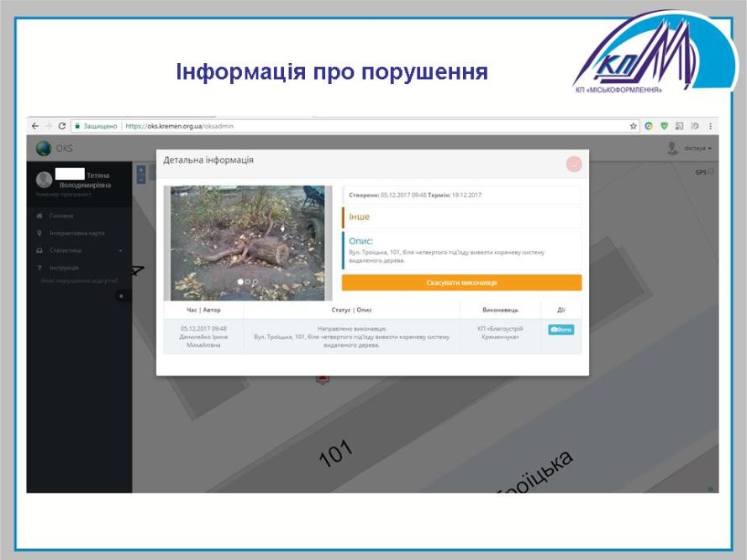The image size is (747, 560).
Task: Click the map zoom-in plus button
Action: point(141,170)
